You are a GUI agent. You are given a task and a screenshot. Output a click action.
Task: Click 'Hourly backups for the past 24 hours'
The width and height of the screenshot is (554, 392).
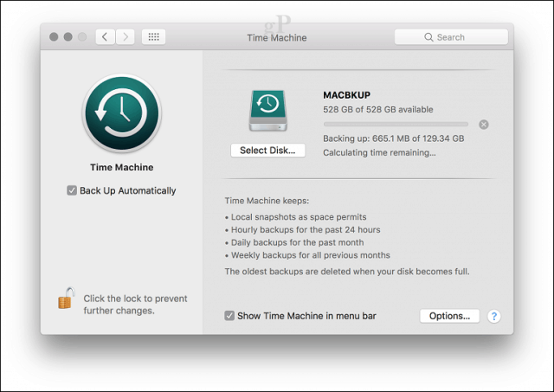click(x=306, y=229)
